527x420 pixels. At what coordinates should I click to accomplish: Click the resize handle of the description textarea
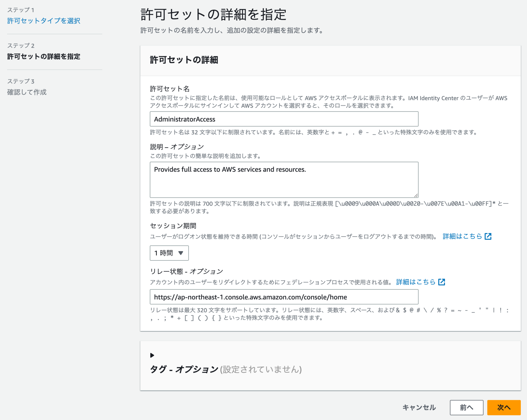pos(416,195)
